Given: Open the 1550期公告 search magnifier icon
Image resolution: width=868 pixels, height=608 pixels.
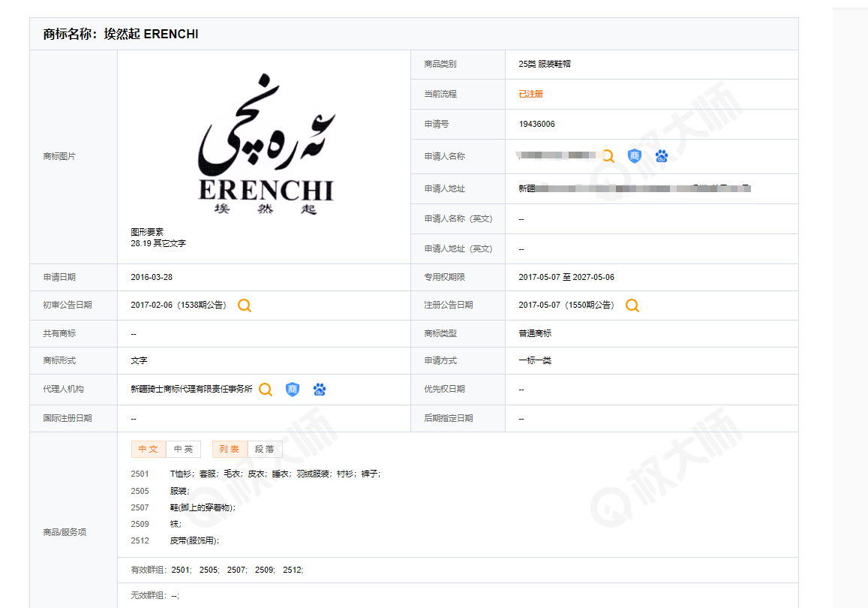Looking at the screenshot, I should click(632, 305).
